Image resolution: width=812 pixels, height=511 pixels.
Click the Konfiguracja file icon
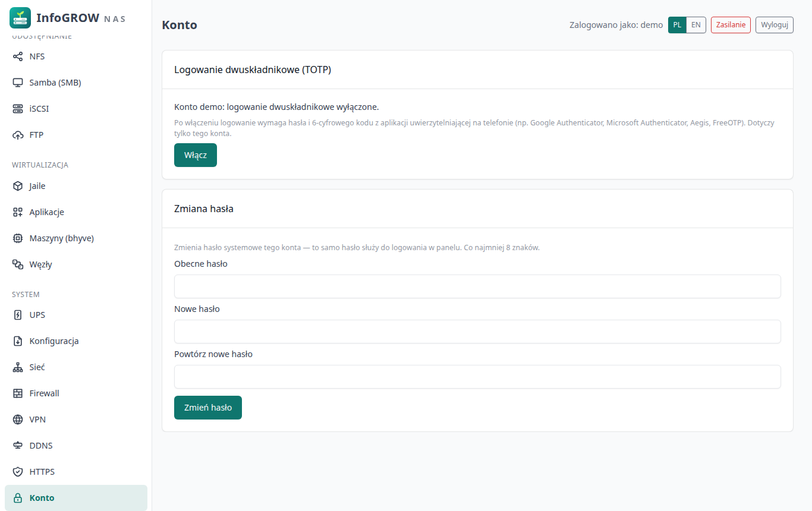tap(18, 341)
